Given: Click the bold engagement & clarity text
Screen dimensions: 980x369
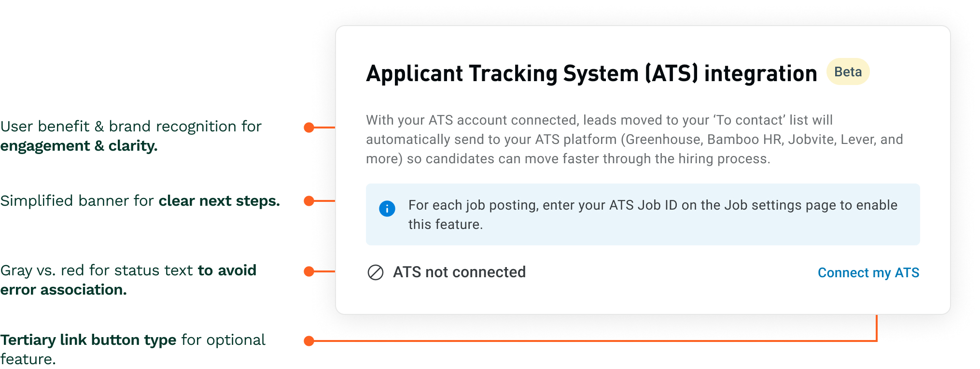Looking at the screenshot, I should [x=79, y=146].
